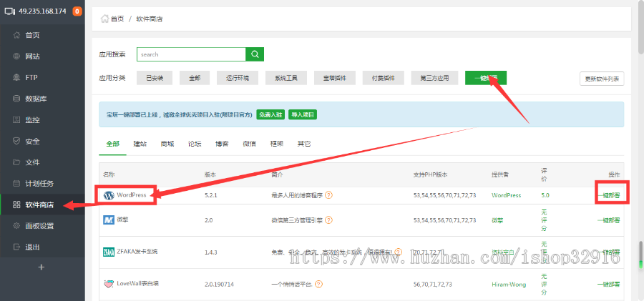Switch to the 论坛 tab
Image resolution: width=644 pixels, height=301 pixels.
click(195, 144)
